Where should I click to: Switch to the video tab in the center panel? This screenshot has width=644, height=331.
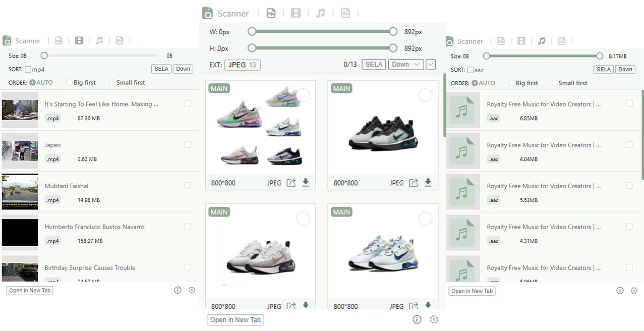click(x=296, y=13)
